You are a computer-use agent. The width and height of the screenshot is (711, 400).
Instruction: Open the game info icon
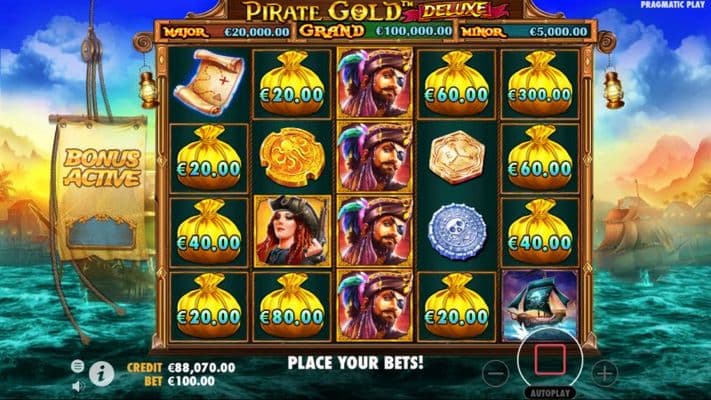(x=101, y=374)
